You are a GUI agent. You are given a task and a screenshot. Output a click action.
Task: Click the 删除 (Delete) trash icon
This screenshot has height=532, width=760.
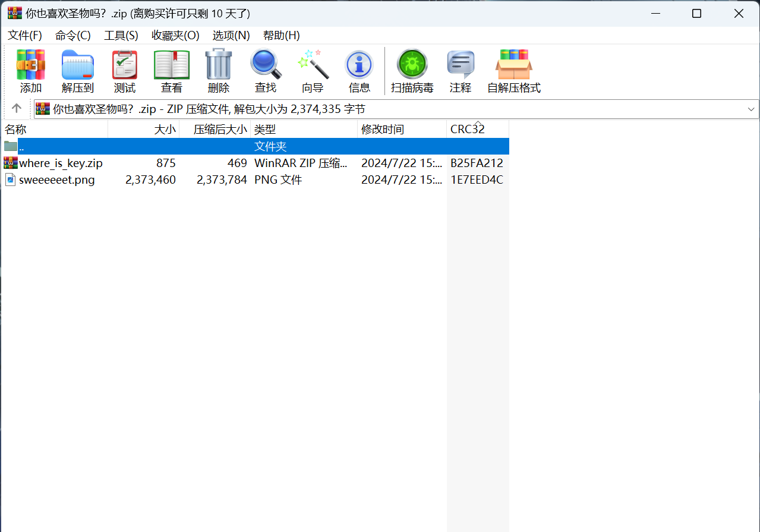219,64
